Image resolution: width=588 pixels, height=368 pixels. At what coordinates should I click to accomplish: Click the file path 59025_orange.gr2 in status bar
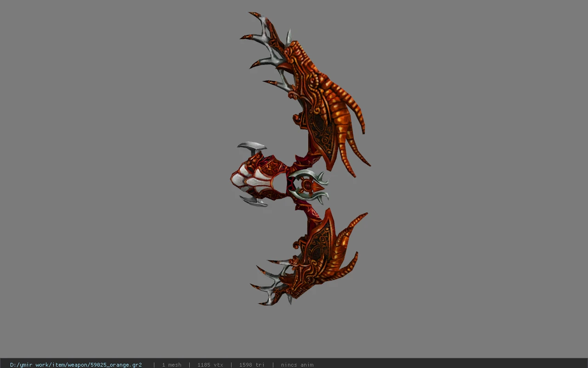[76, 365]
